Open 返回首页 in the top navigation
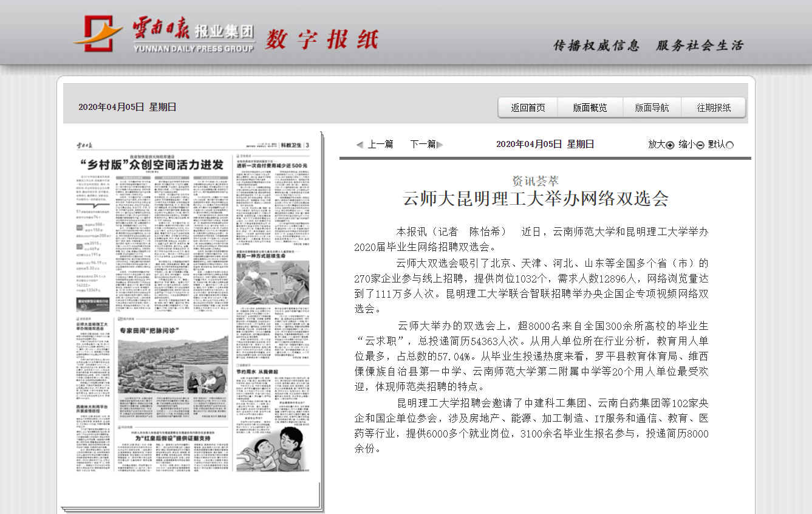Viewport: 812px width, 514px height. 528,108
